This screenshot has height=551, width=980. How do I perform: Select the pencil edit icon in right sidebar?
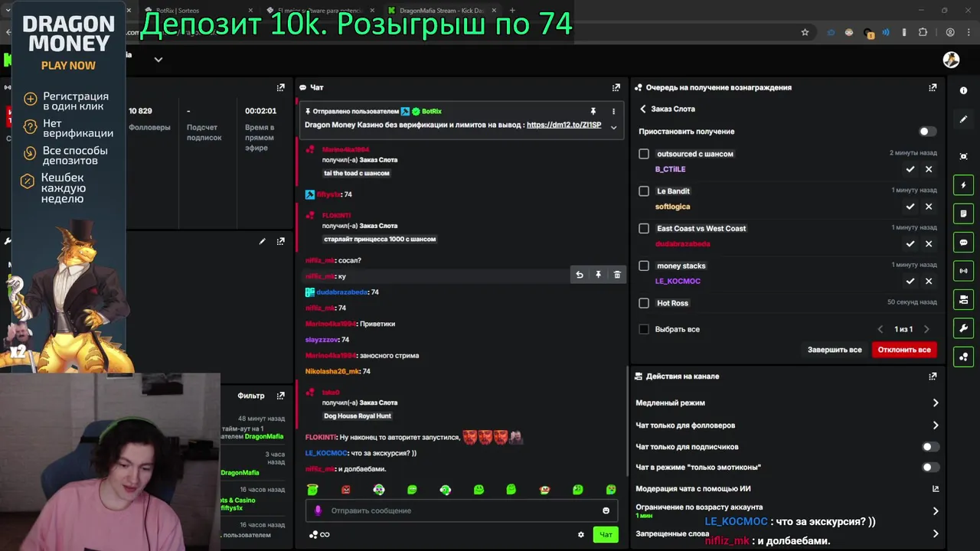(963, 119)
